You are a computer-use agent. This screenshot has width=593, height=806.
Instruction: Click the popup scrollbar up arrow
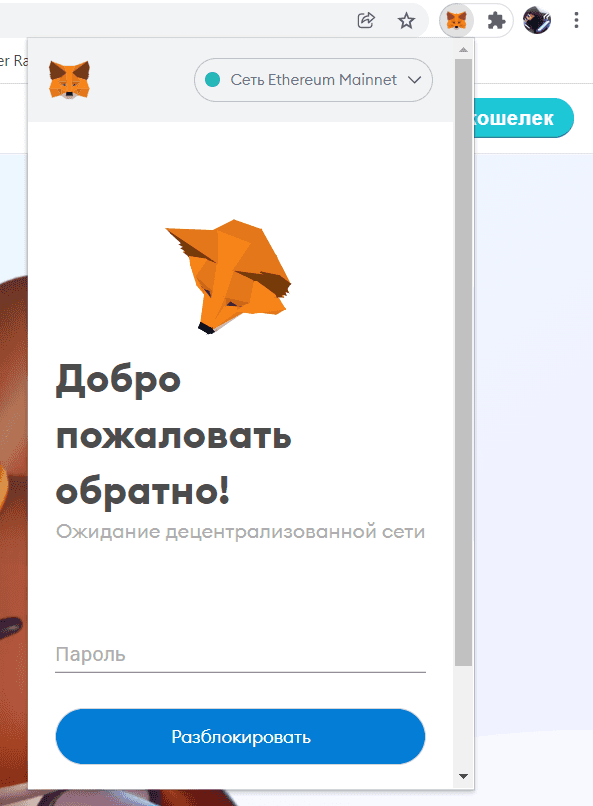click(x=463, y=50)
